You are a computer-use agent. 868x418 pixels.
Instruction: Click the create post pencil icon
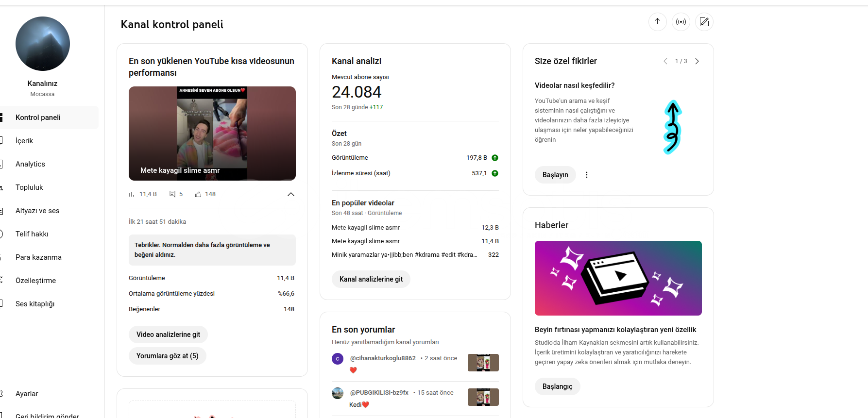(704, 22)
